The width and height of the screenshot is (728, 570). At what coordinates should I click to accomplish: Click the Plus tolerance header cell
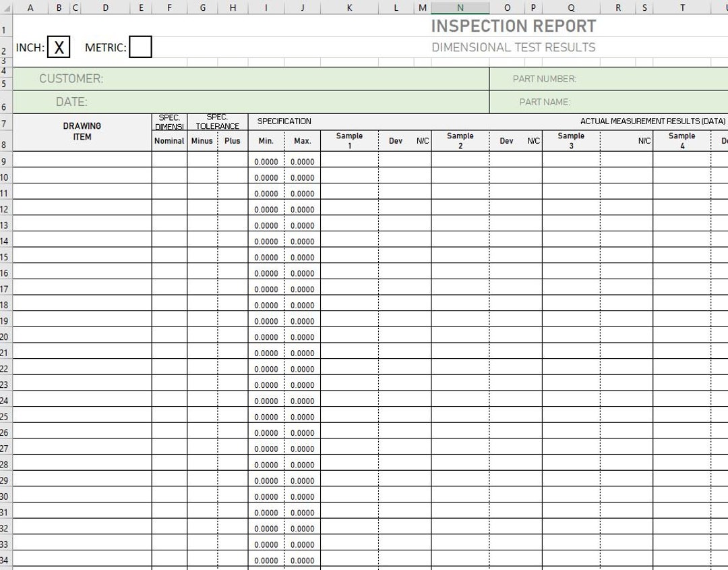pos(233,140)
